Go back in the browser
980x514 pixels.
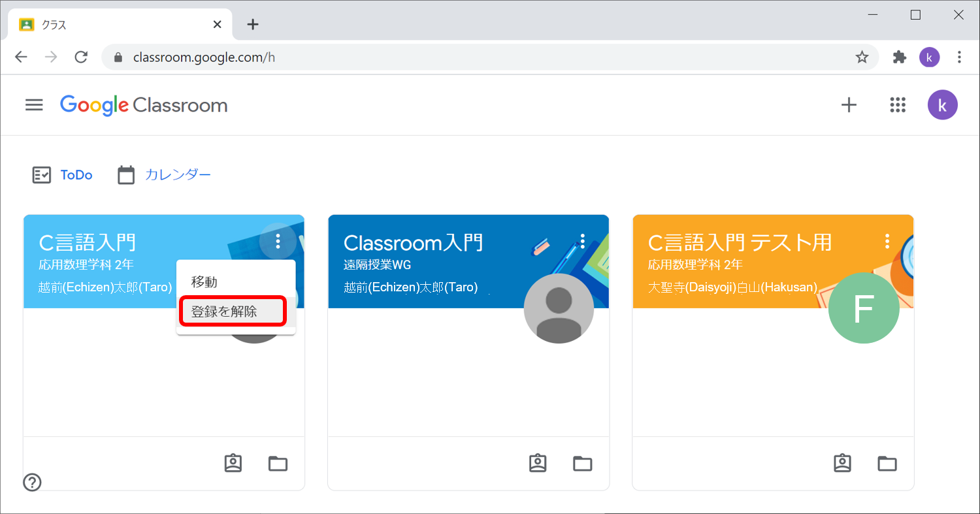[21, 57]
